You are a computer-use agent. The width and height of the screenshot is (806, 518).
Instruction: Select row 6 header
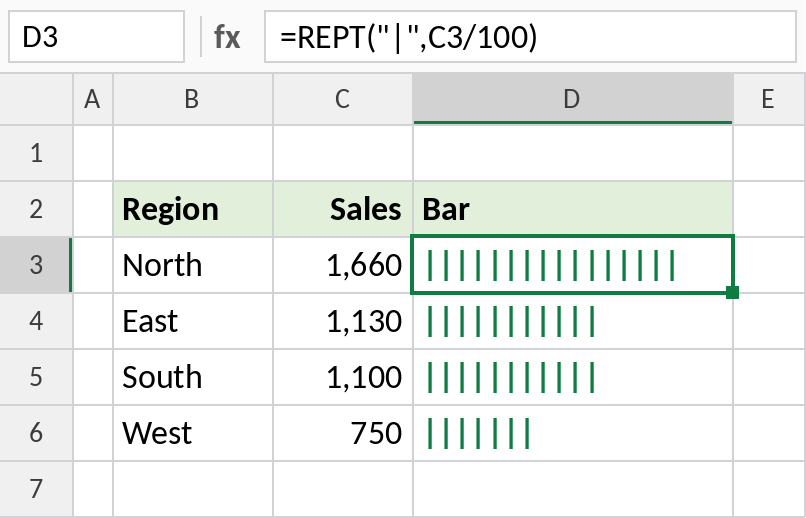click(x=36, y=433)
